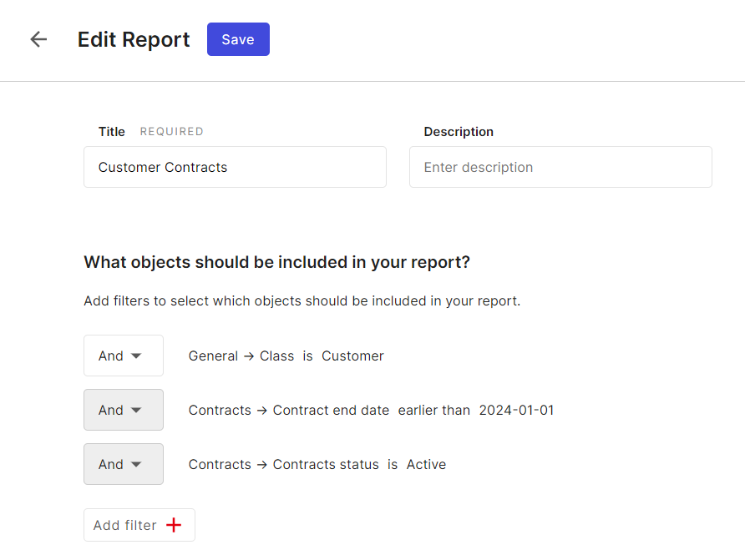Click the Customer value in Class filter
Screen dimensions: 745x560
tap(352, 356)
